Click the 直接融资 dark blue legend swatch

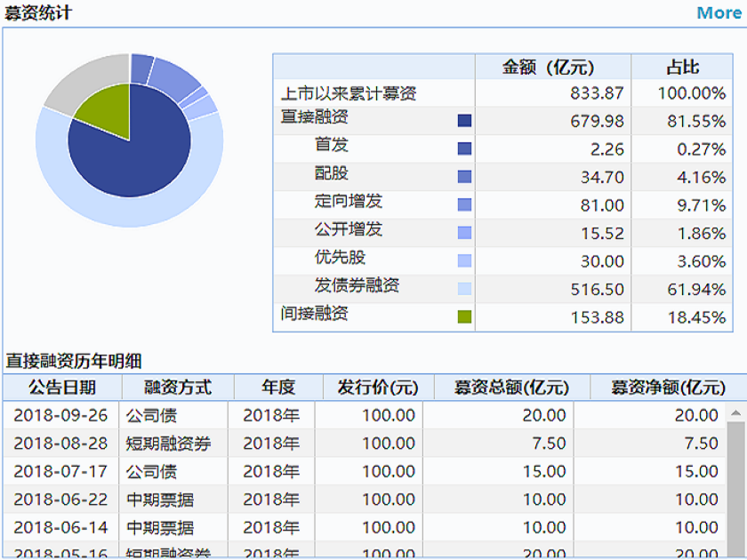click(x=464, y=121)
